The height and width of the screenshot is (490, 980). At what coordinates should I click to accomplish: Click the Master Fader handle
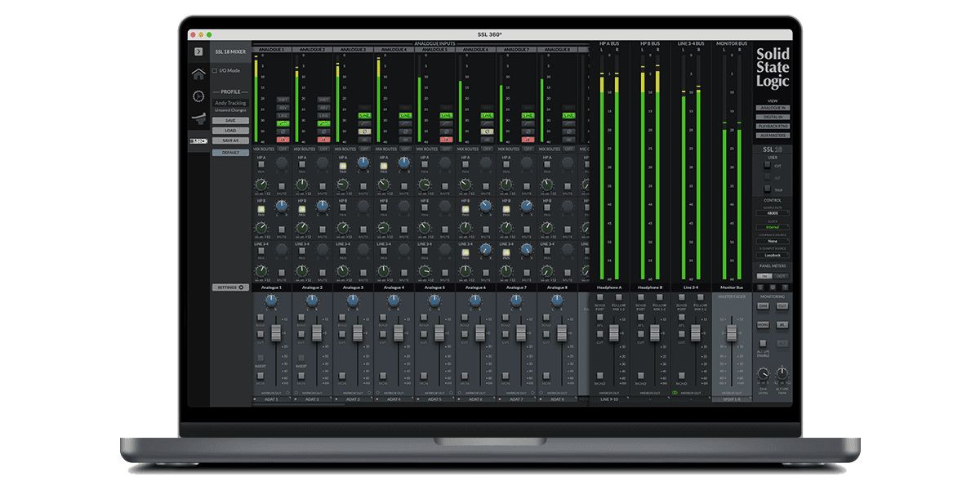[732, 332]
